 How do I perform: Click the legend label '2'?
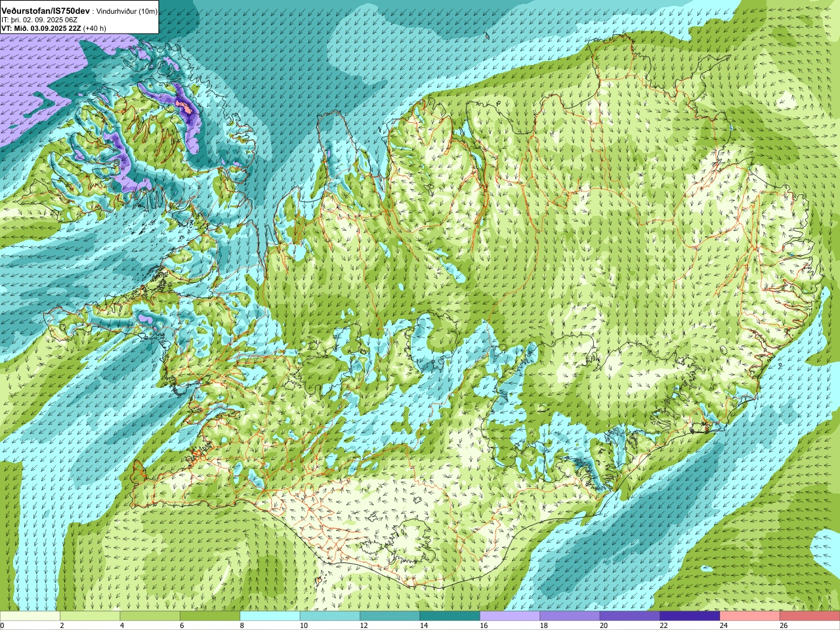62,625
